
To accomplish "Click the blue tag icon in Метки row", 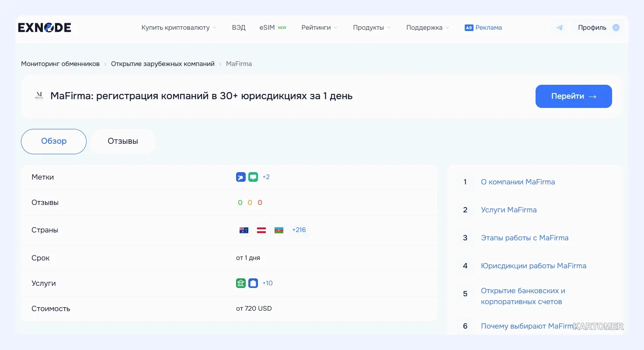I will point(241,177).
